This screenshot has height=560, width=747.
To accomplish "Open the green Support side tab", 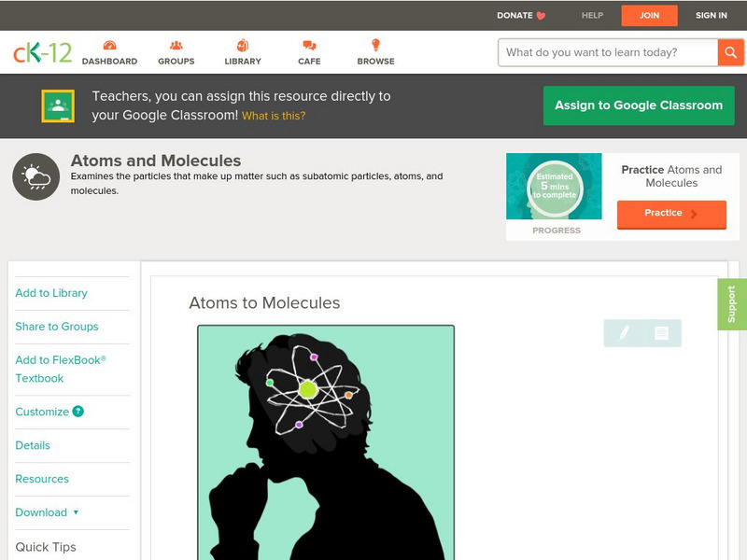I will pyautogui.click(x=732, y=304).
